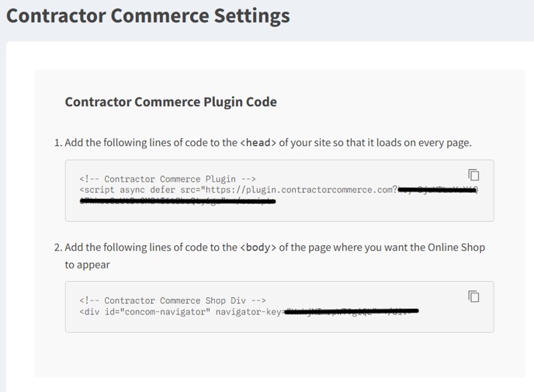The height and width of the screenshot is (392, 534).
Task: Click the plugin.contractorcommerce.com URL in the code
Action: (x=310, y=189)
